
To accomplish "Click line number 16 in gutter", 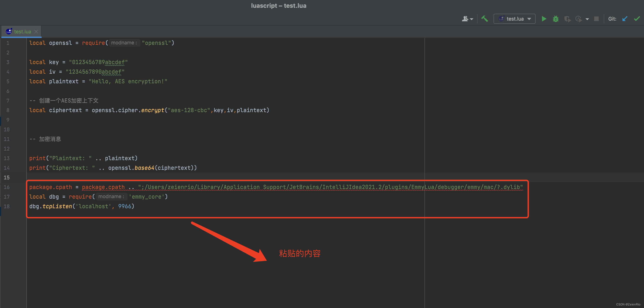I will (x=6, y=187).
